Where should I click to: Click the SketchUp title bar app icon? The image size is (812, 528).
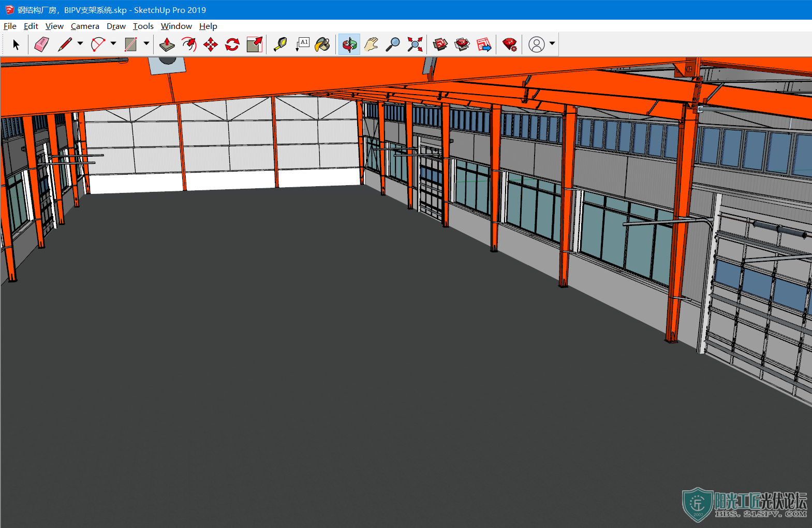point(9,10)
